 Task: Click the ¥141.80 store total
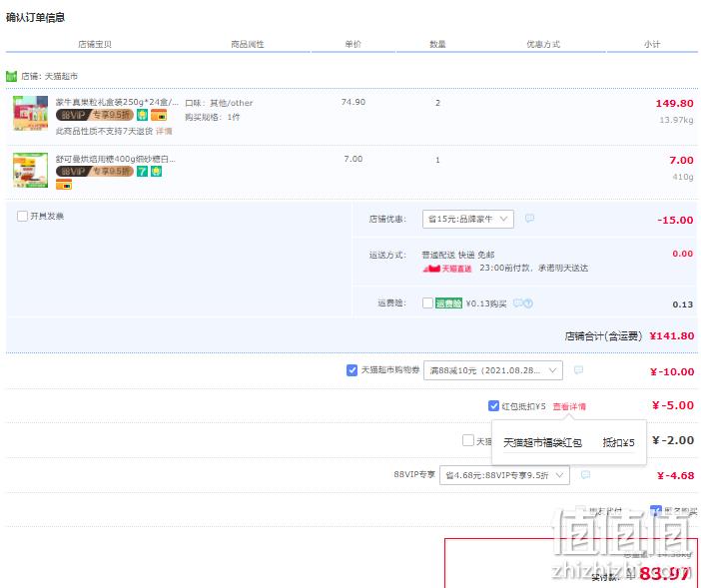click(671, 336)
